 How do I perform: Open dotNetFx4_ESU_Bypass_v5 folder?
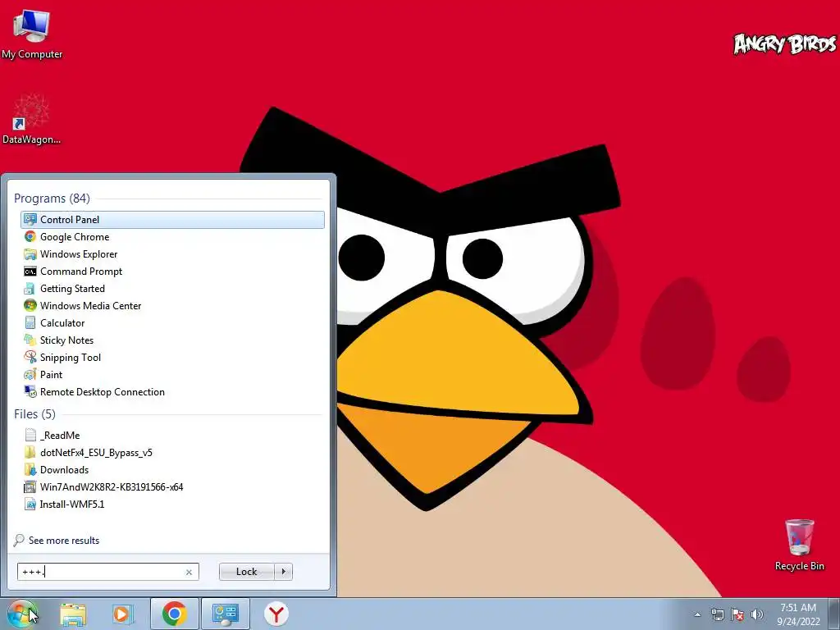(172, 452)
